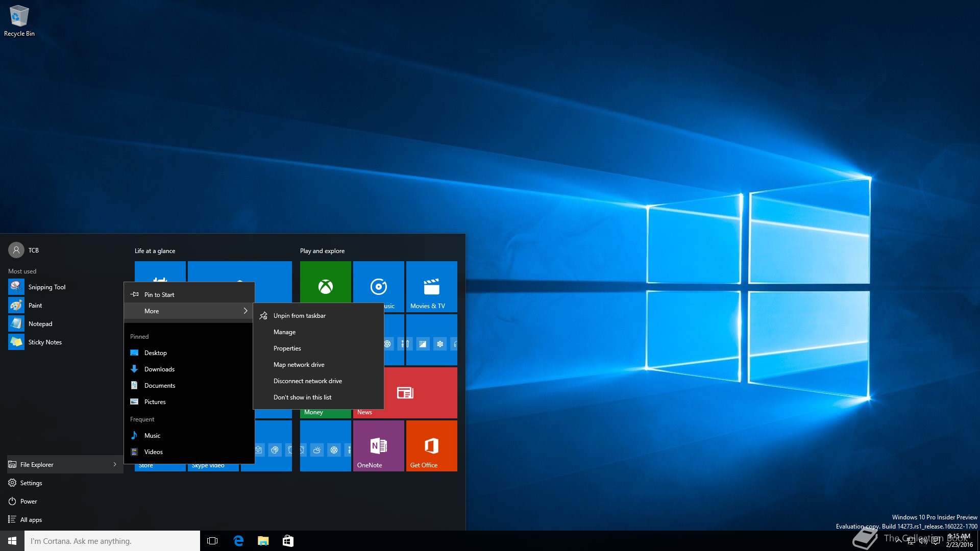The width and height of the screenshot is (980, 551).
Task: Launch the Get Office tile
Action: coord(431,446)
